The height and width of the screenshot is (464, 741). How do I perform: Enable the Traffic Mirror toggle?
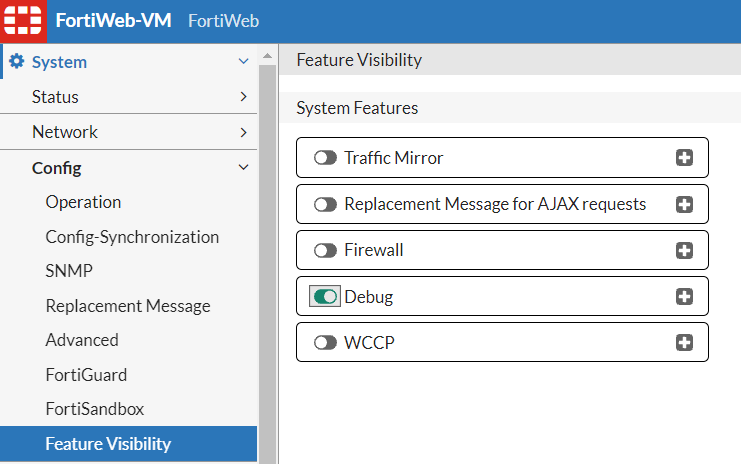pos(325,158)
